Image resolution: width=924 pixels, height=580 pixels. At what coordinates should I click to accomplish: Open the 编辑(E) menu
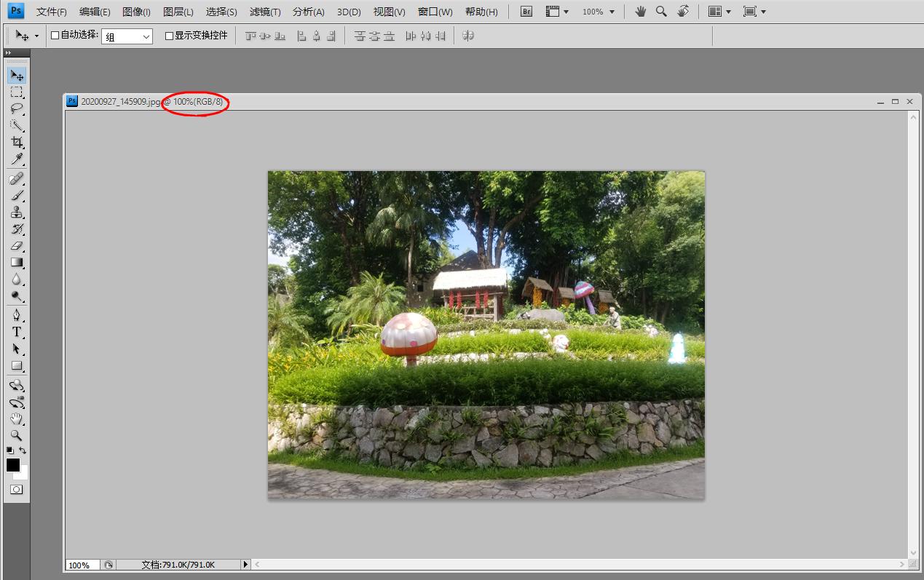tap(95, 12)
